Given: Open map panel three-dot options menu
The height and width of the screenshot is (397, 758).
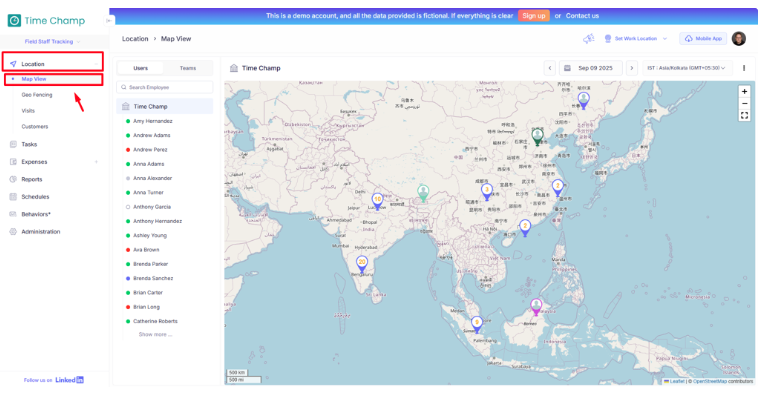Looking at the screenshot, I should tap(744, 68).
